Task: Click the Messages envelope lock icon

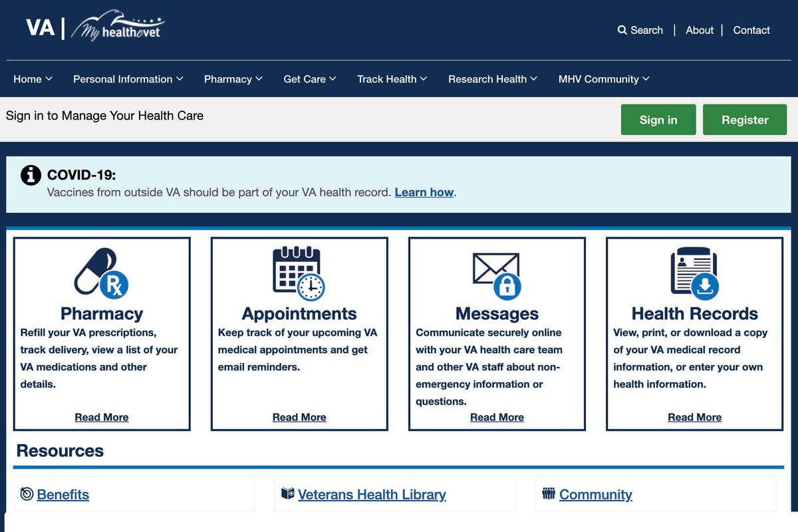Action: [x=497, y=275]
